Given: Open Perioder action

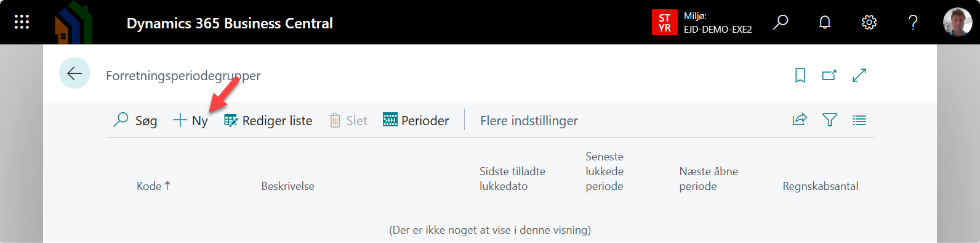Looking at the screenshot, I should pyautogui.click(x=416, y=120).
